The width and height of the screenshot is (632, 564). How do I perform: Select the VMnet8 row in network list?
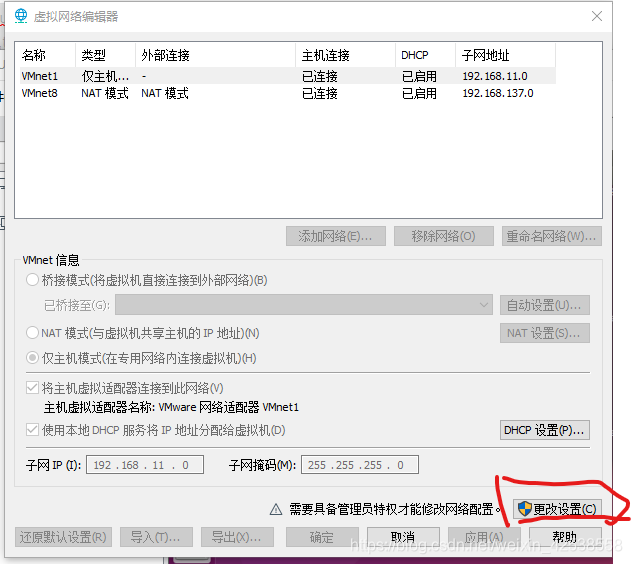click(288, 93)
